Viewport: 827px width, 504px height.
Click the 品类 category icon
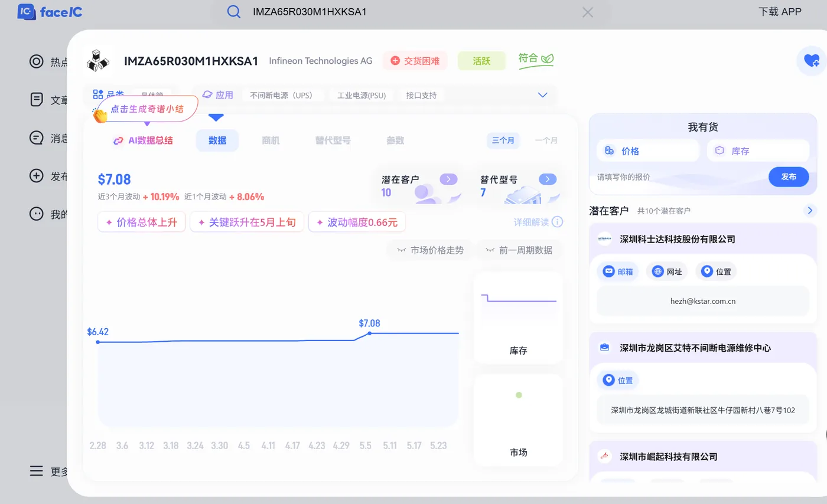coord(98,94)
